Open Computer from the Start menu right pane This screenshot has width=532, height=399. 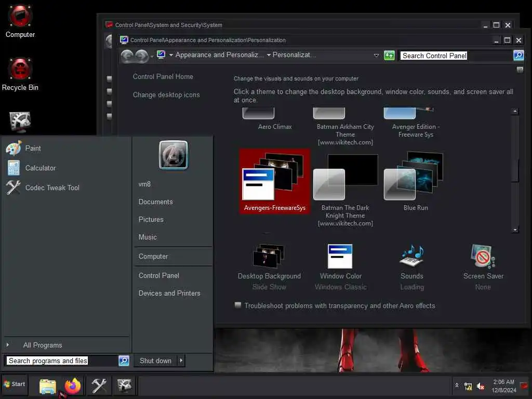(153, 257)
